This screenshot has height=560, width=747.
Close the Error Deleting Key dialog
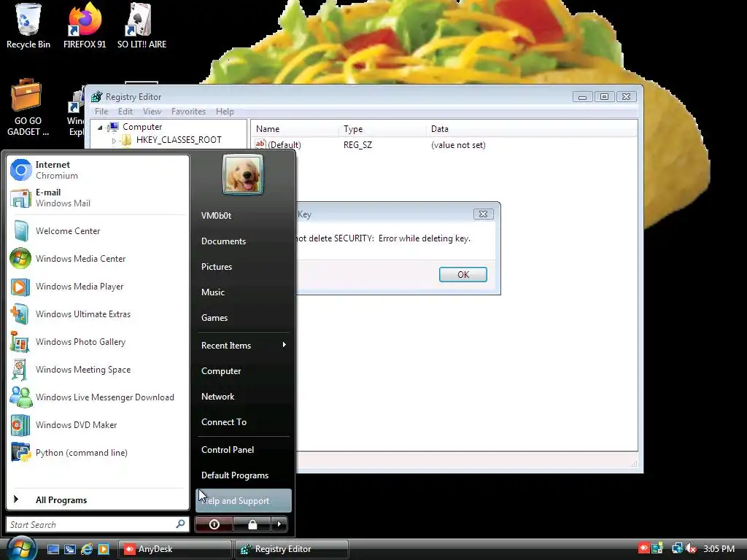tap(483, 214)
